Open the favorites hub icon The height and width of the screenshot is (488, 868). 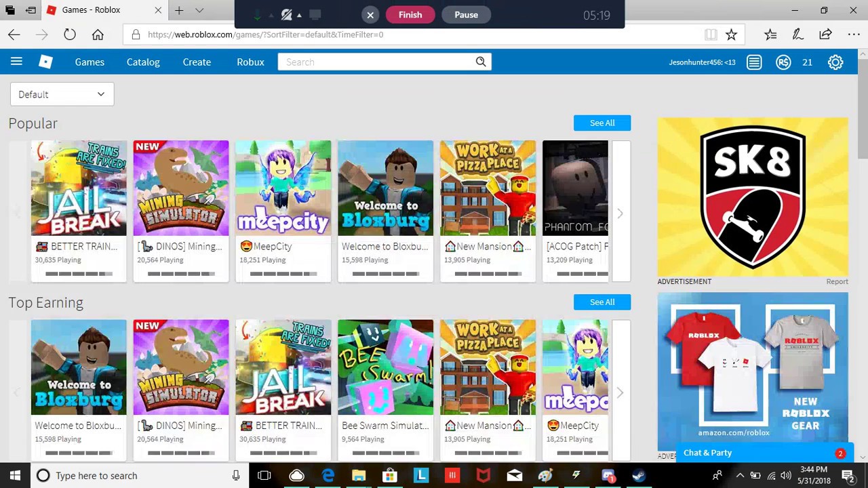(770, 35)
